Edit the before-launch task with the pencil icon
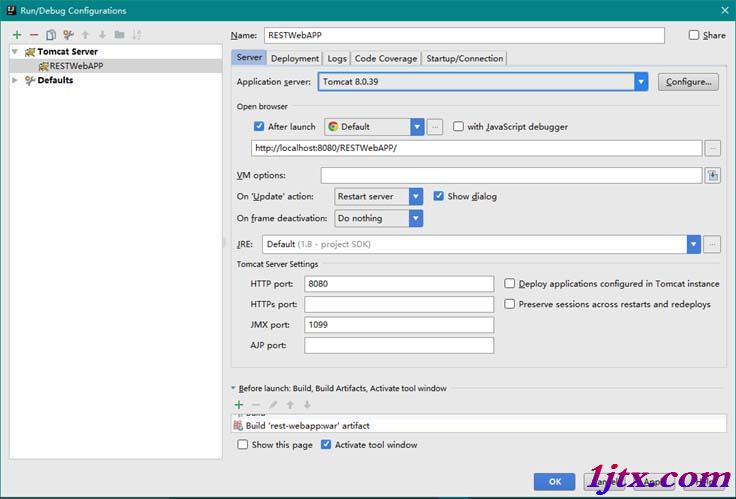 (x=273, y=405)
